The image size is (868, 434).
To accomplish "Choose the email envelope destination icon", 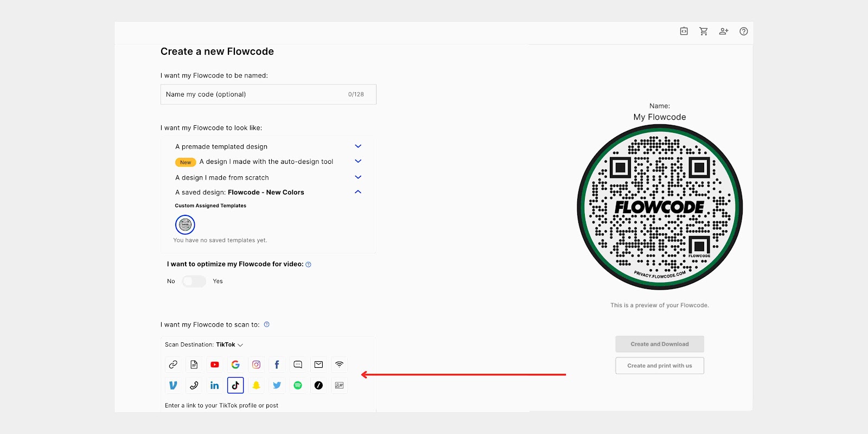I will pos(318,365).
